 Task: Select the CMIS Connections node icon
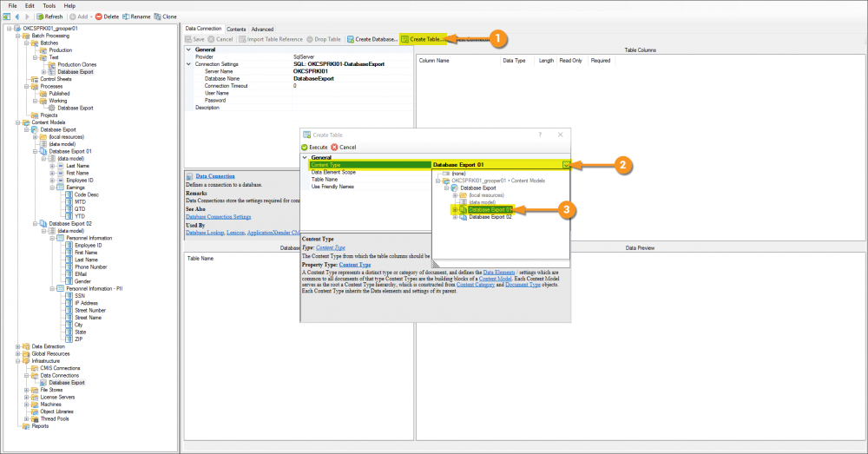pyautogui.click(x=35, y=368)
